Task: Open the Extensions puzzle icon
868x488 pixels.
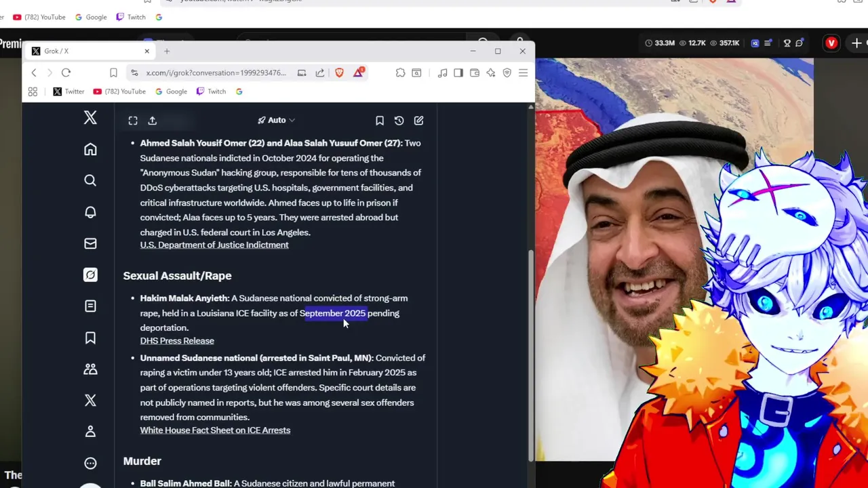Action: (401, 73)
